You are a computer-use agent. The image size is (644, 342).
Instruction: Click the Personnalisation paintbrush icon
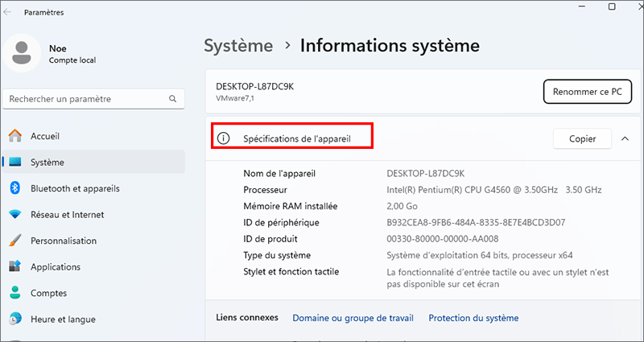(15, 241)
